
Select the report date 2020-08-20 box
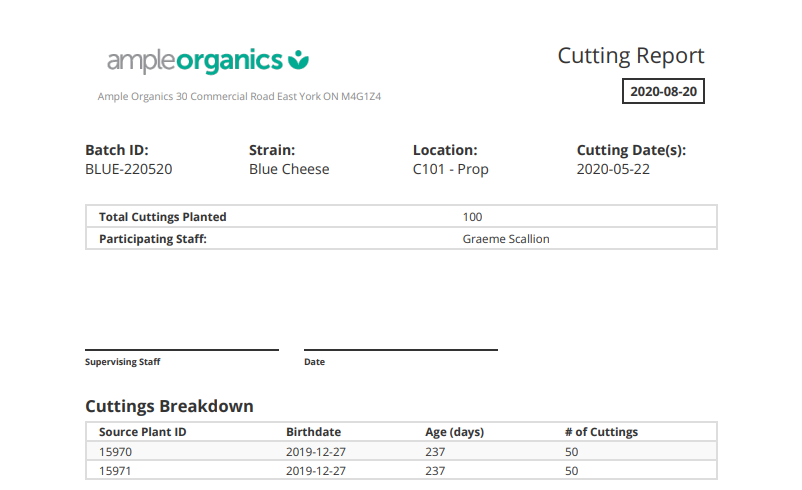[x=663, y=91]
